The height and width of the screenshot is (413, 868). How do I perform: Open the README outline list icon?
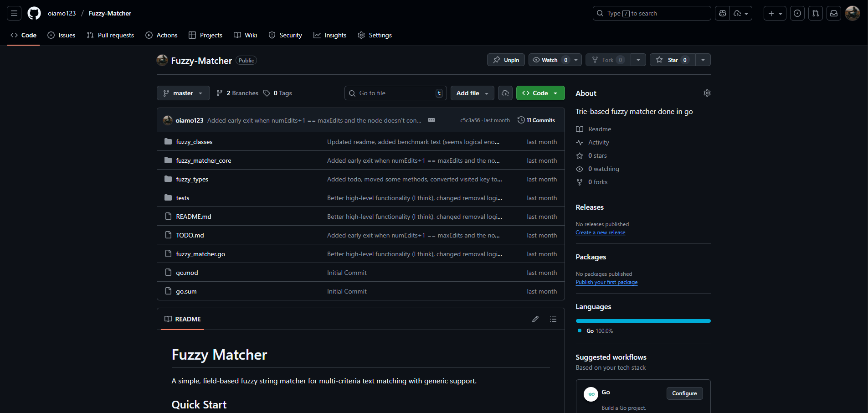point(553,319)
